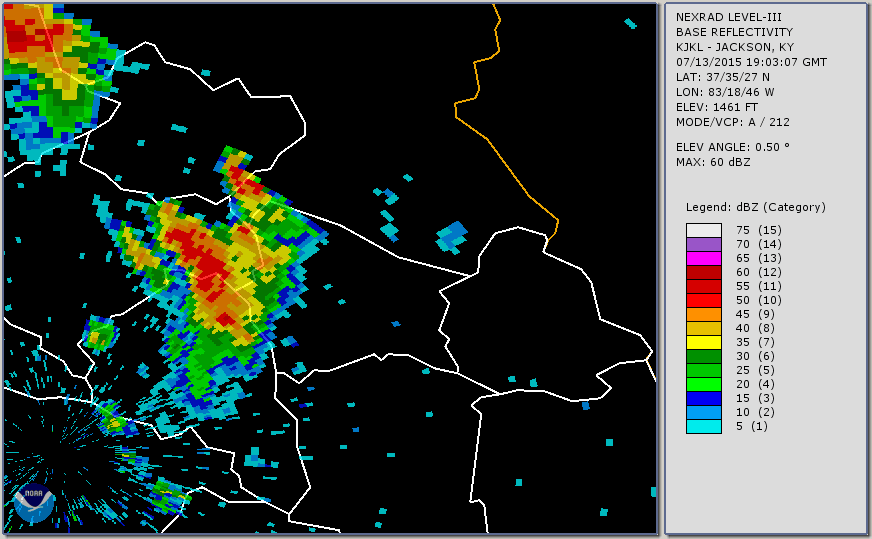Select the 60 dBZ dark red legend swatch
Image resolution: width=872 pixels, height=539 pixels.
[x=703, y=273]
